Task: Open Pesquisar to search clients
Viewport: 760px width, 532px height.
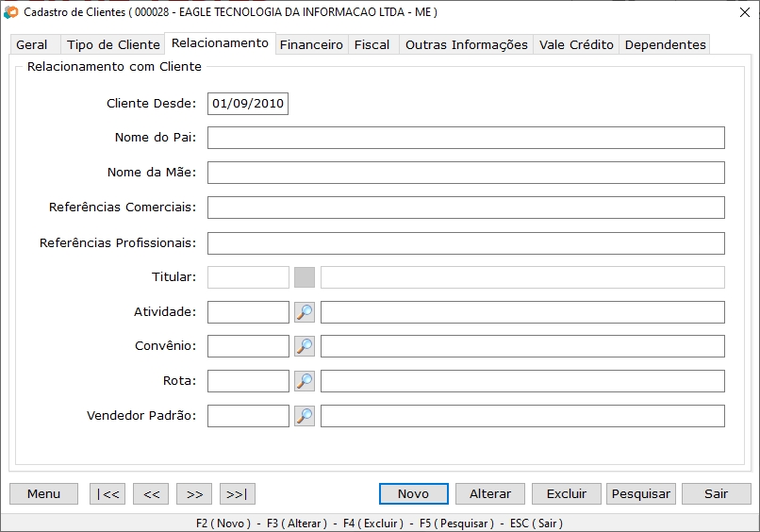Action: (641, 493)
